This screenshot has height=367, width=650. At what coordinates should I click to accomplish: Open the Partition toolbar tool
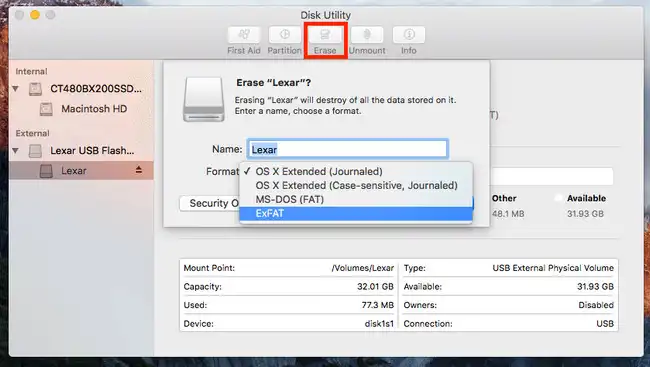(x=284, y=35)
